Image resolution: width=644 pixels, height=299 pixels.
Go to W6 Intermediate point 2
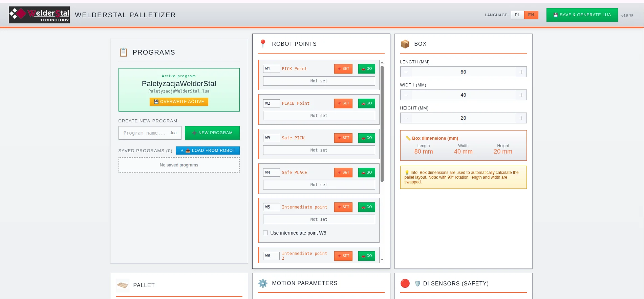click(x=367, y=256)
